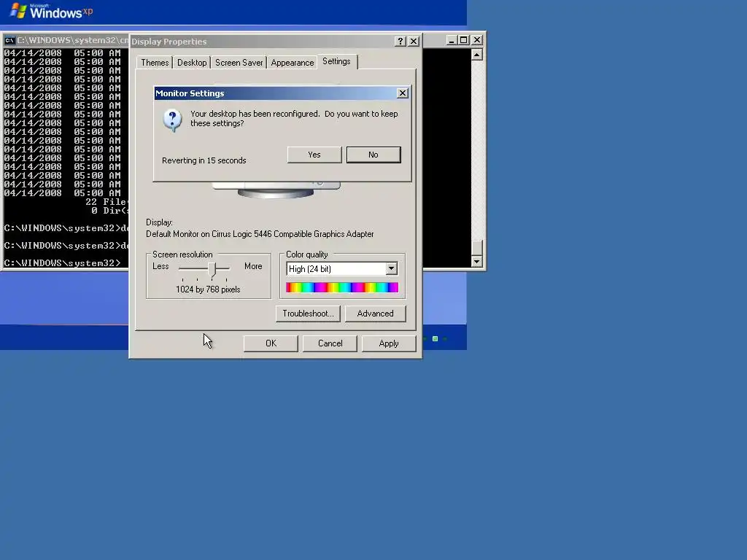Image resolution: width=747 pixels, height=560 pixels.
Task: Click the screen resolution slider handle
Action: click(x=212, y=270)
